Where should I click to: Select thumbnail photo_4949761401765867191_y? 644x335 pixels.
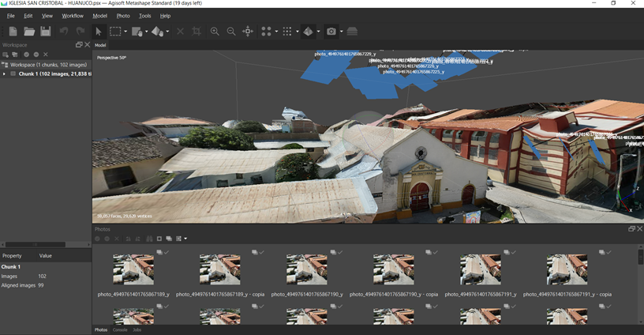tap(481, 269)
